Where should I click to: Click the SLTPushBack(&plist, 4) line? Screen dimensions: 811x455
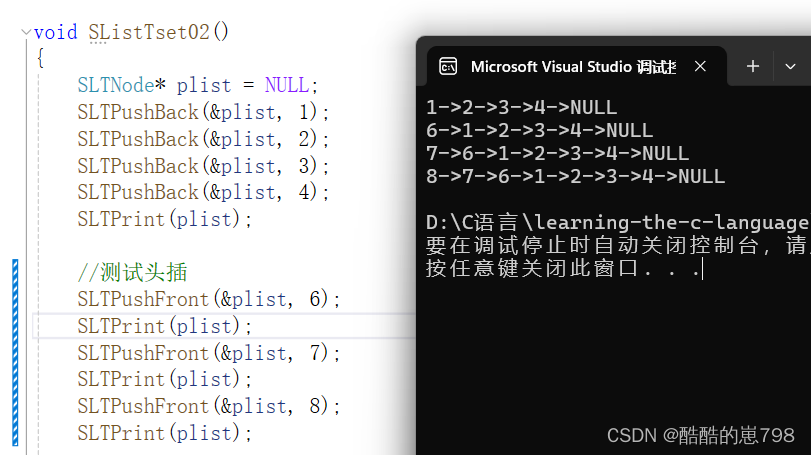(x=203, y=192)
